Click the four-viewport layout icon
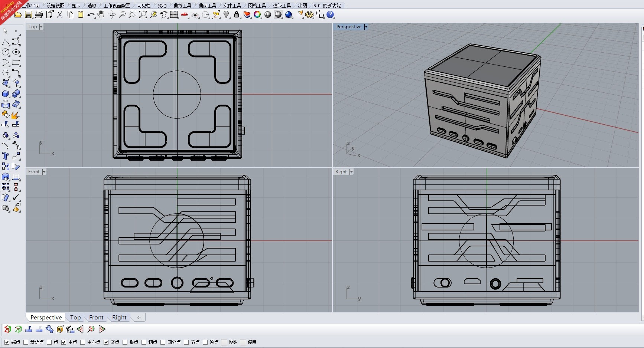Image resolution: width=644 pixels, height=348 pixels. click(x=174, y=15)
